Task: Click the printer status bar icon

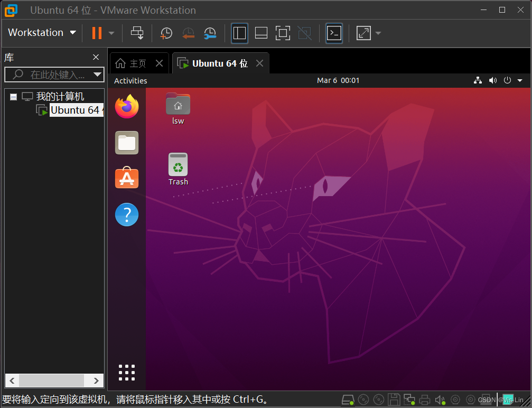Action: (424, 400)
